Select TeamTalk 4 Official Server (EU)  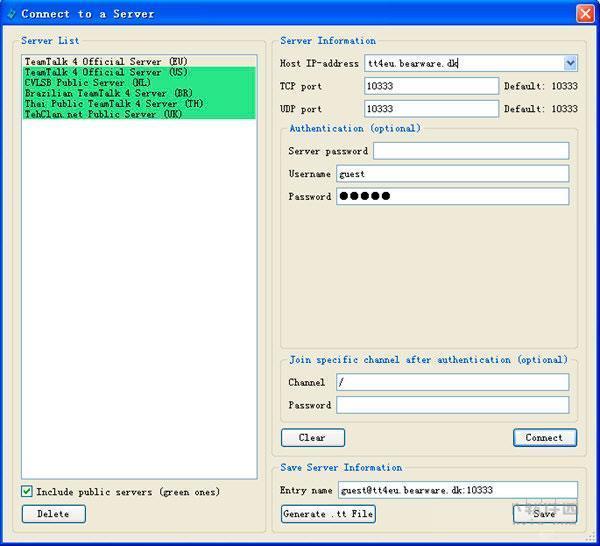112,62
